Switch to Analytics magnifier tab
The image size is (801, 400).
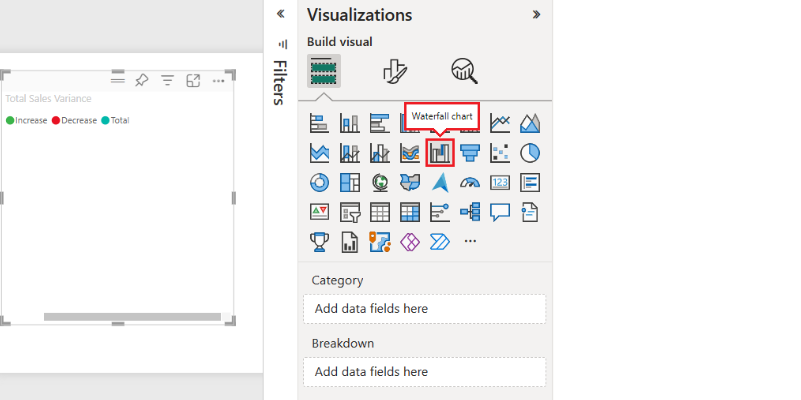[x=464, y=71]
